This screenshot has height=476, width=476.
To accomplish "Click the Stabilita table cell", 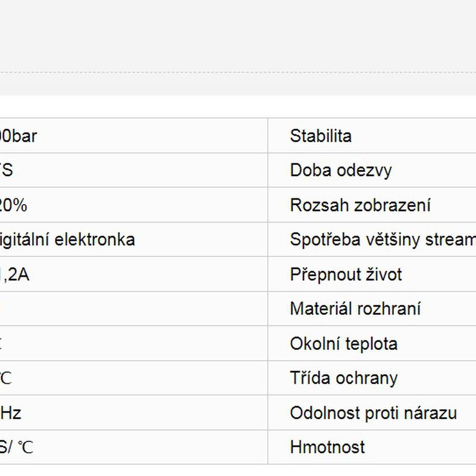I will click(x=321, y=136).
